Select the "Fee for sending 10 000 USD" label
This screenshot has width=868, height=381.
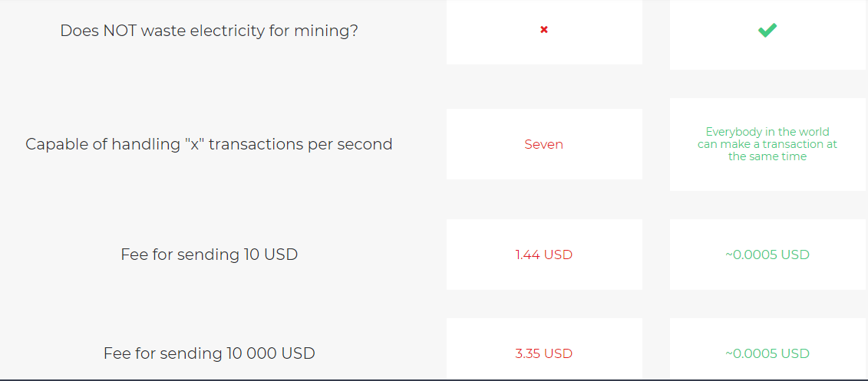(209, 353)
